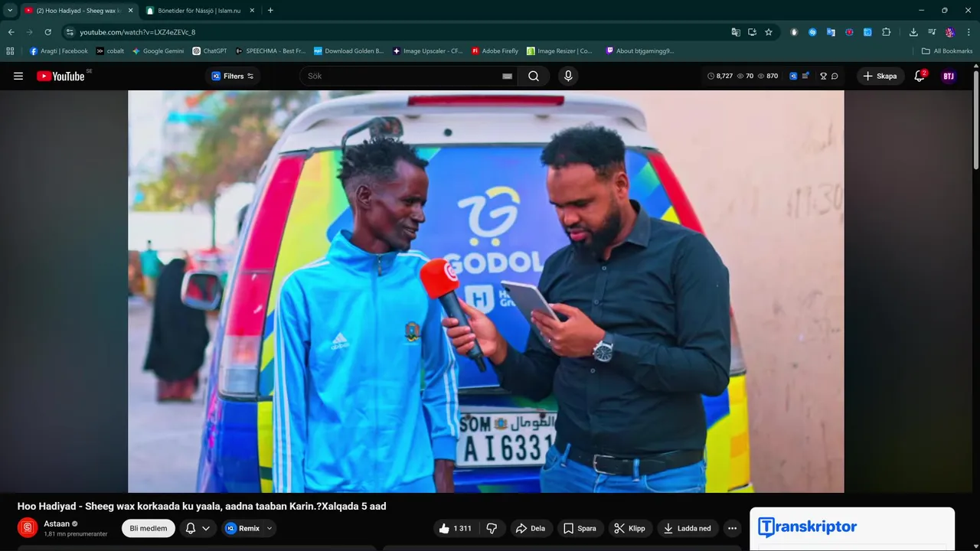The width and height of the screenshot is (980, 551).
Task: Reload the page
Action: click(47, 32)
